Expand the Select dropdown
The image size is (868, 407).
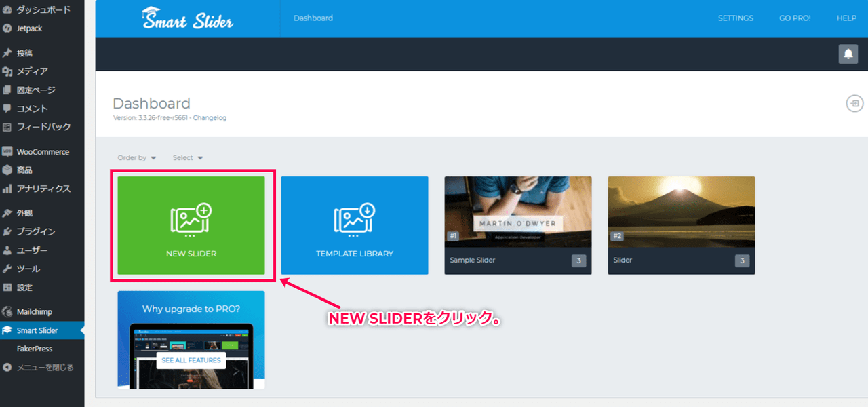coord(187,158)
